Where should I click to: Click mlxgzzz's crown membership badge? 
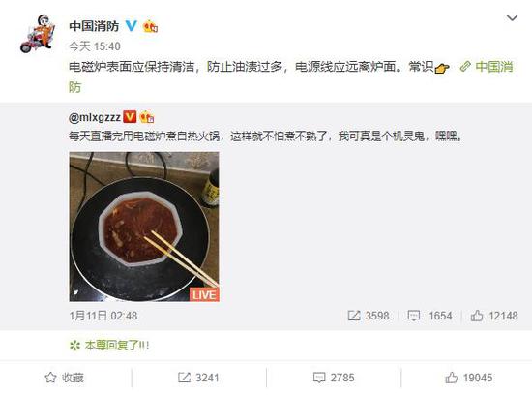pos(147,117)
